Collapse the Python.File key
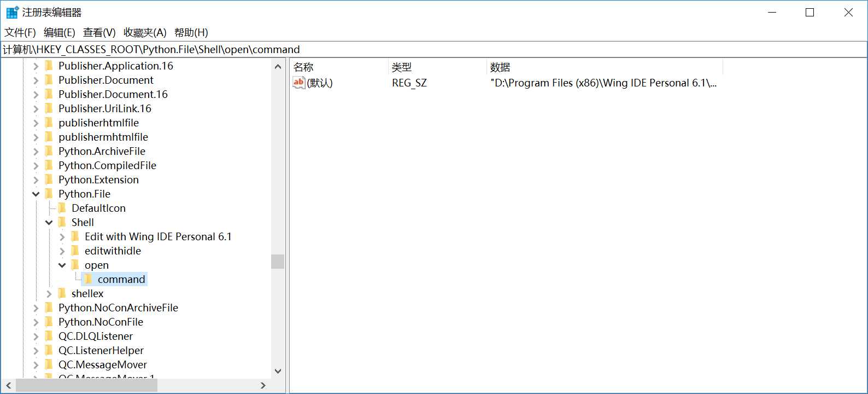Viewport: 868px width, 394px height. [36, 194]
